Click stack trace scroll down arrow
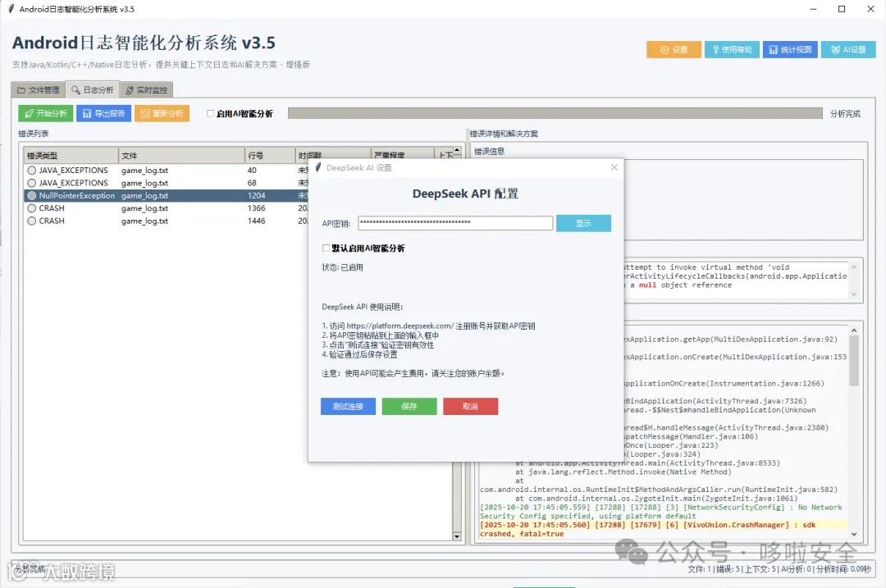 854,534
